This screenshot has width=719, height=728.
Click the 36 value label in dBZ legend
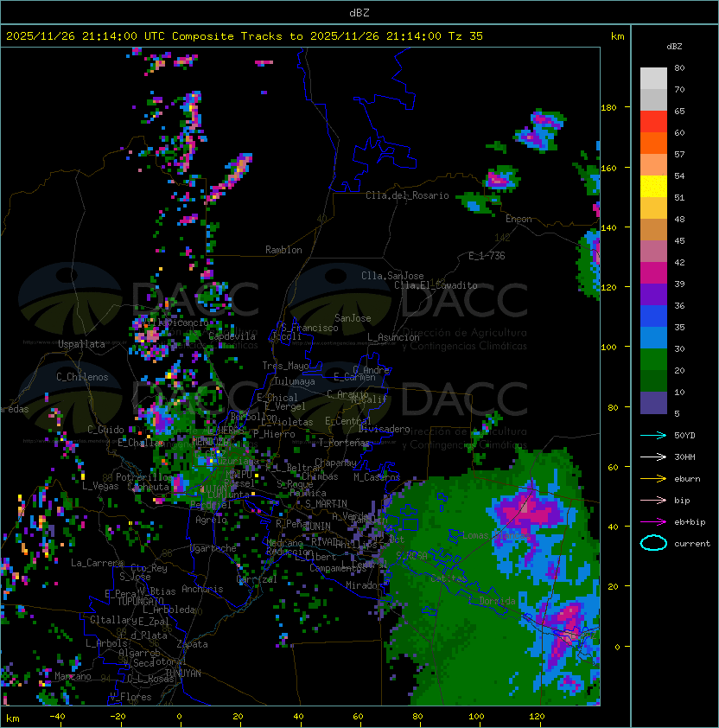tap(679, 305)
